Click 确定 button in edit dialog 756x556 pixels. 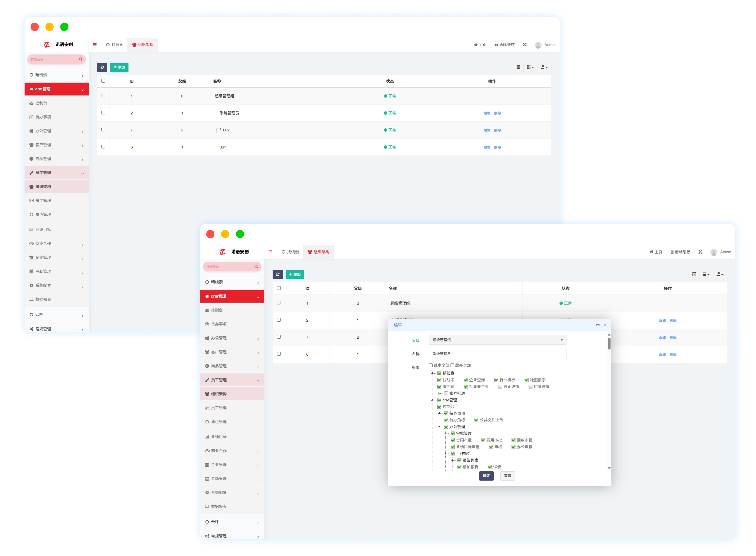[486, 476]
